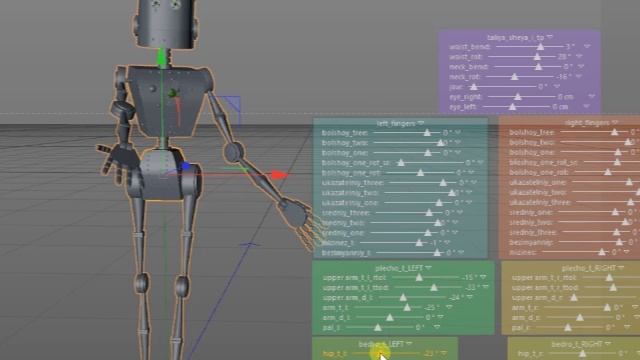
Task: Click the green Y-axis arrow handle
Action: tap(162, 57)
